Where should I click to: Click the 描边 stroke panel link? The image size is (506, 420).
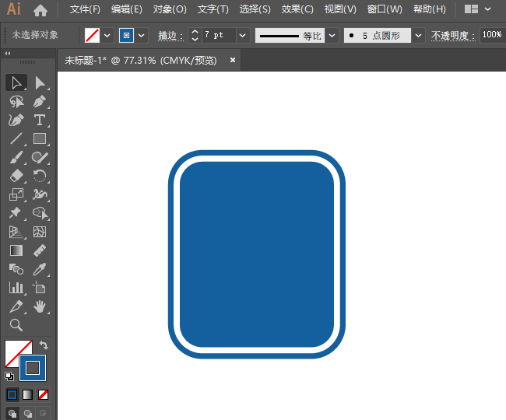pos(169,36)
